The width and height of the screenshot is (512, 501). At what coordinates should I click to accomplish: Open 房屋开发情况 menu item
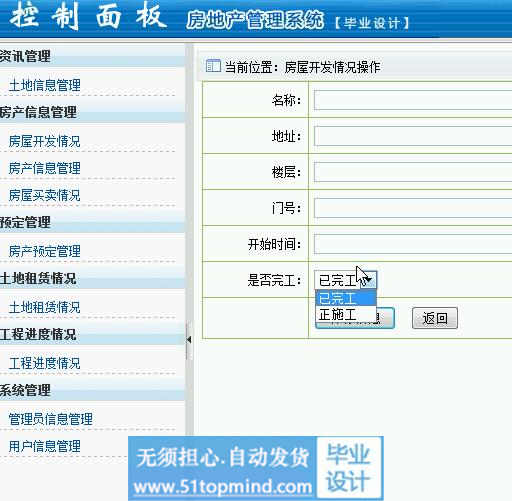click(x=45, y=141)
